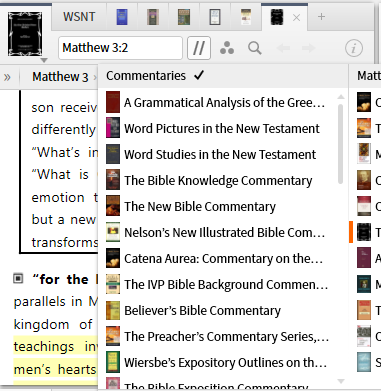Image resolution: width=381 pixels, height=391 pixels.
Task: Close the active black book tab
Action: tap(296, 17)
